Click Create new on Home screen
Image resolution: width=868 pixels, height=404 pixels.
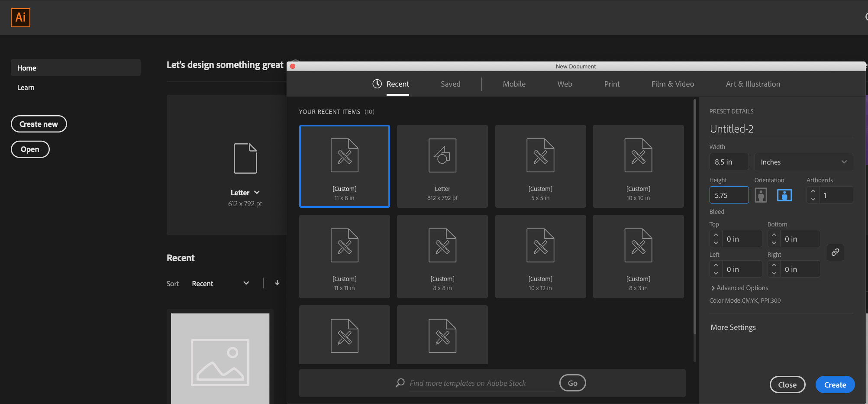pos(39,124)
